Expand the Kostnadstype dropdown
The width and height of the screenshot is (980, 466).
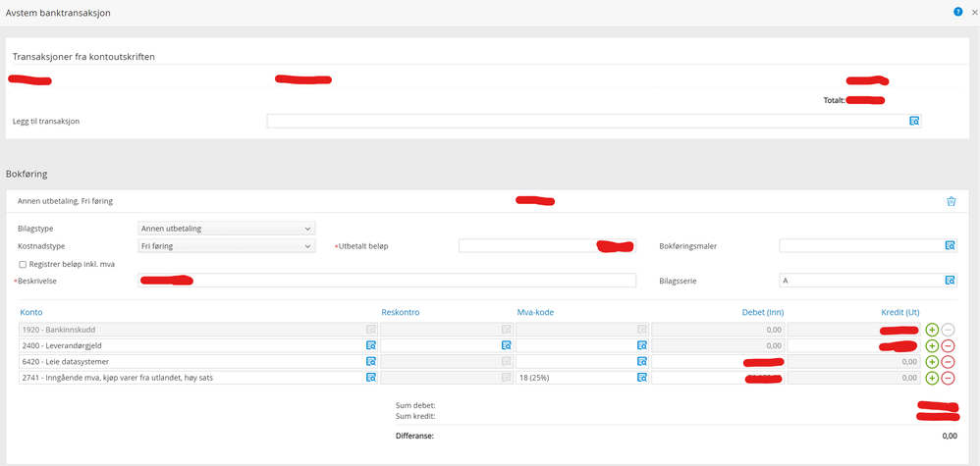[227, 246]
